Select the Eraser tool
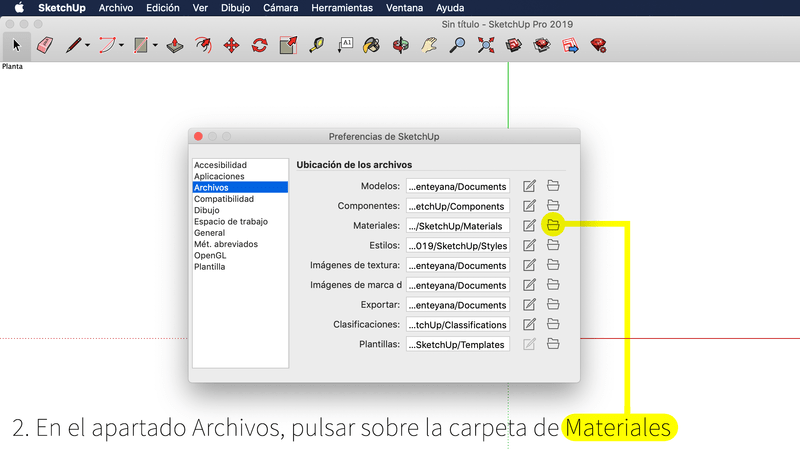800x450 pixels. pyautogui.click(x=45, y=45)
